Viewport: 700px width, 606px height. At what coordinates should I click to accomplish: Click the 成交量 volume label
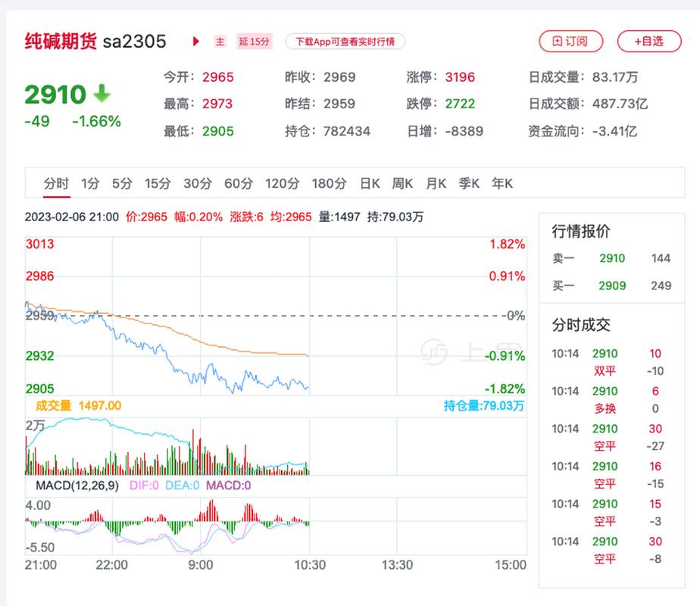(52, 406)
